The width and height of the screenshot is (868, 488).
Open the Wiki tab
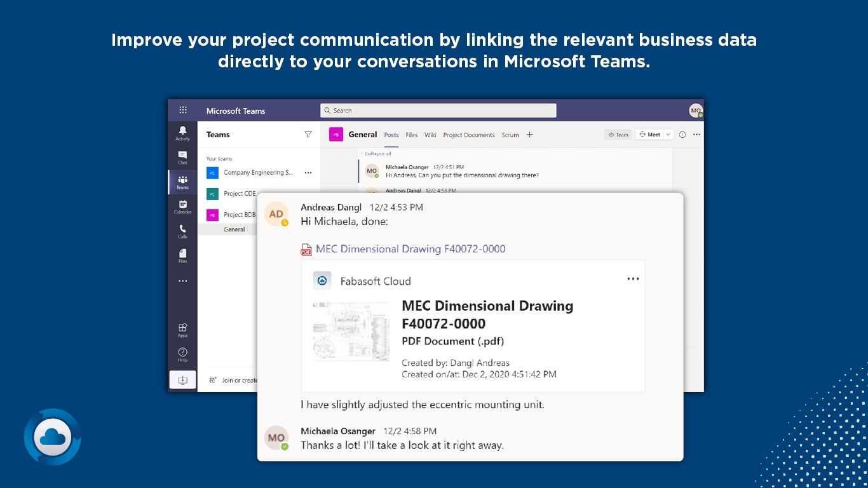(x=430, y=135)
